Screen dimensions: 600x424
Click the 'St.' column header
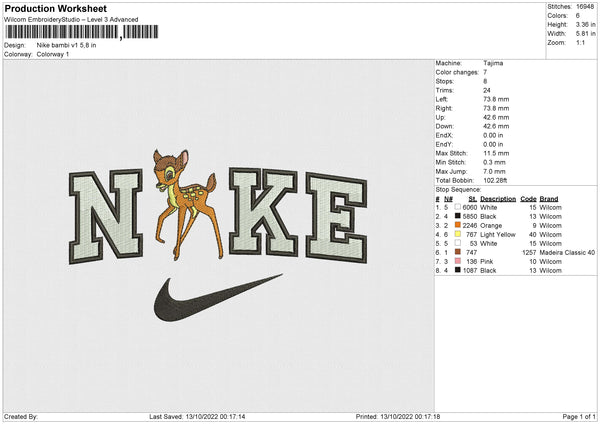(473, 199)
